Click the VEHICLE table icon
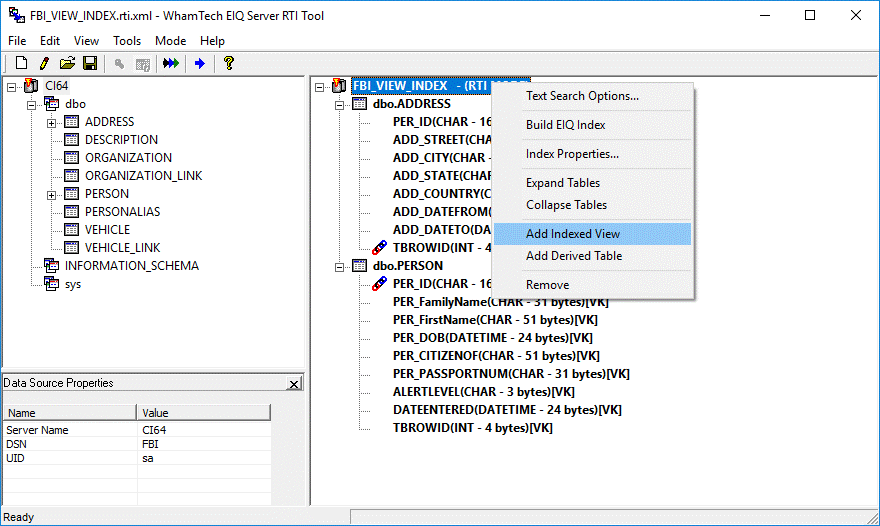The height and width of the screenshot is (526, 880). click(x=71, y=229)
